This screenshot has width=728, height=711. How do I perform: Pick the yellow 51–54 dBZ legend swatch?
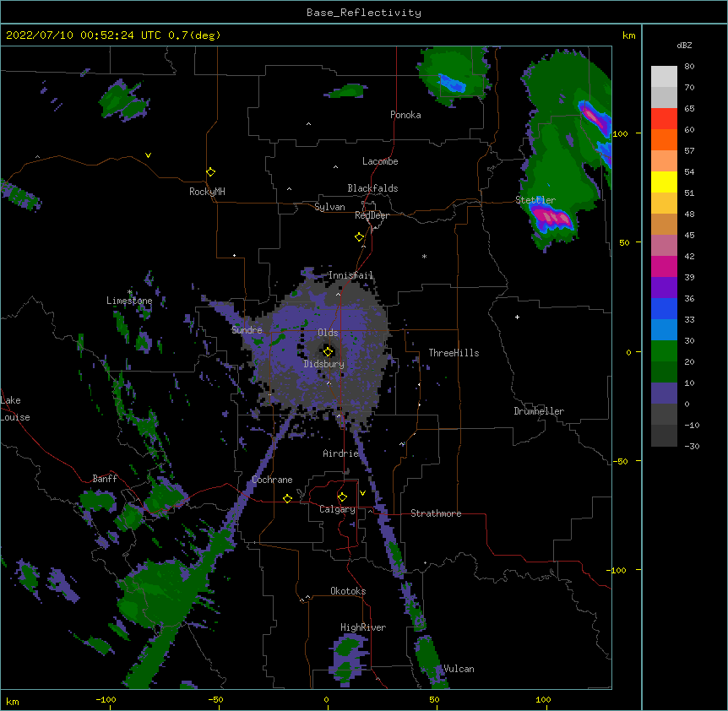tap(664, 182)
